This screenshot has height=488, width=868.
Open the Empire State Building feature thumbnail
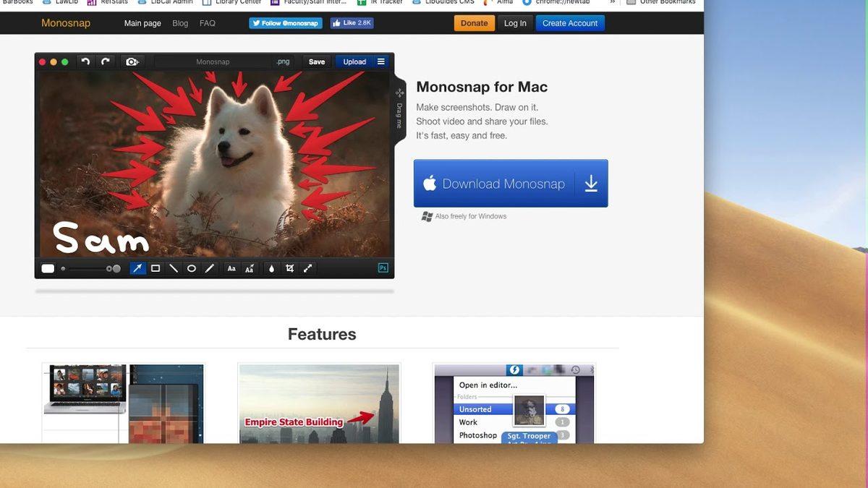(x=319, y=403)
